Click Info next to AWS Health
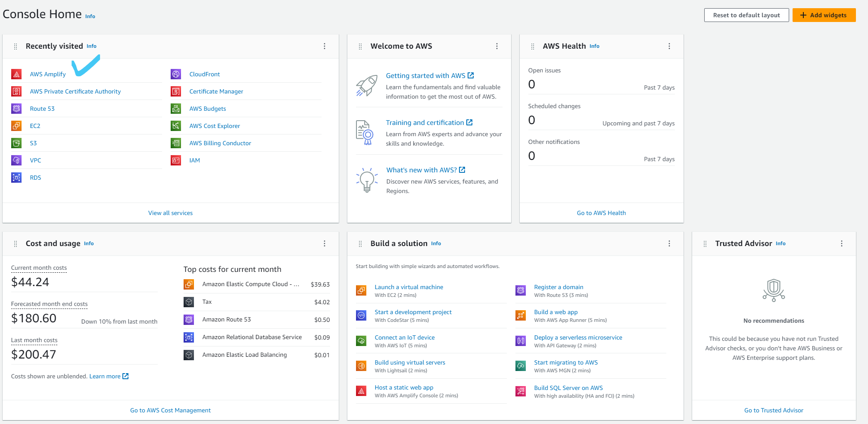Image resolution: width=868 pixels, height=424 pixels. pyautogui.click(x=594, y=46)
